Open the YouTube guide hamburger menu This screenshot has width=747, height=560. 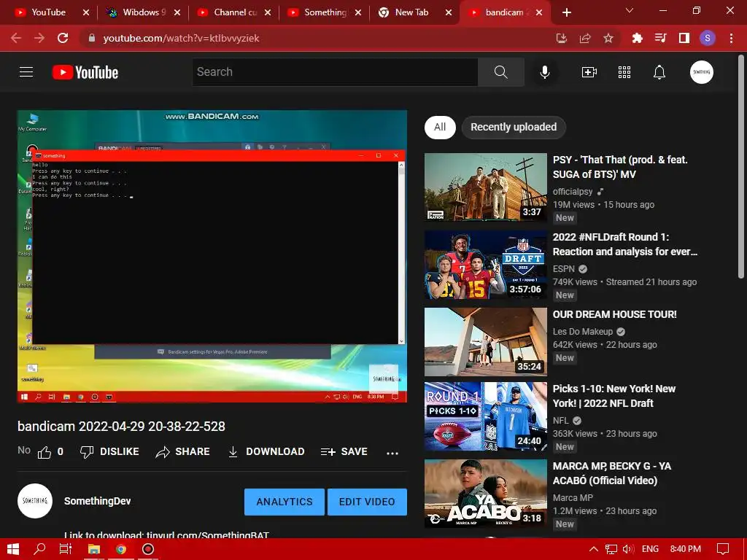coord(26,72)
